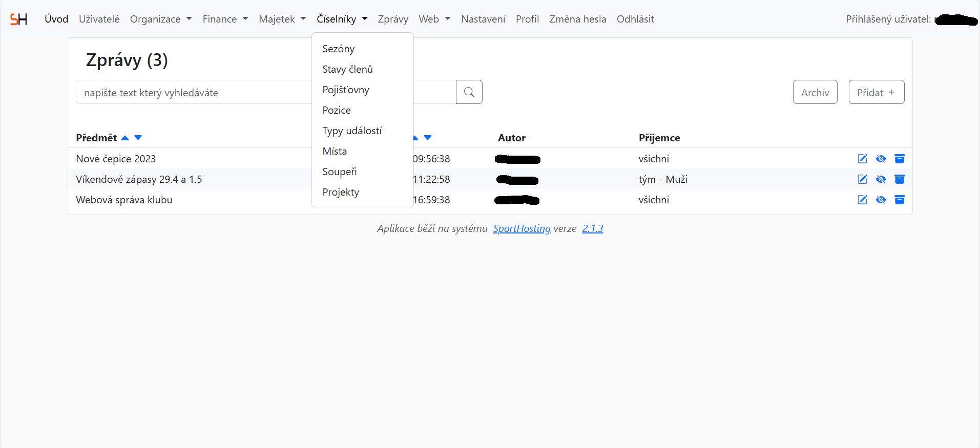This screenshot has height=448, width=980.
Task: Sort Předmět column ascending with up arrow
Action: [125, 138]
